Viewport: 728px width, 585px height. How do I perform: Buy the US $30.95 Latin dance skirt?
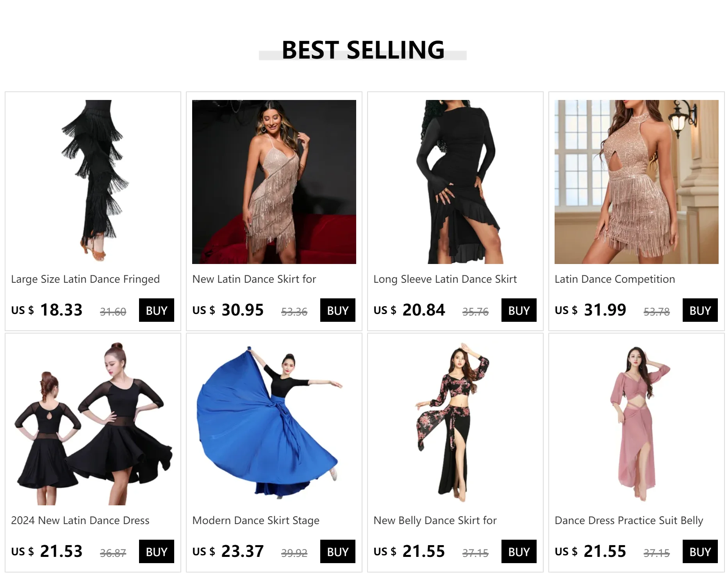click(x=338, y=310)
